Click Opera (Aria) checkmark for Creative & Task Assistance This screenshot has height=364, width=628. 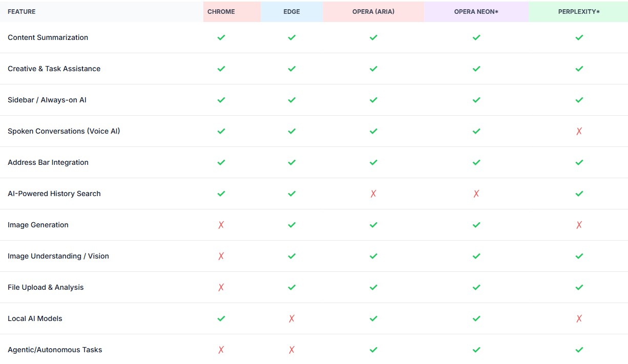[373, 69]
